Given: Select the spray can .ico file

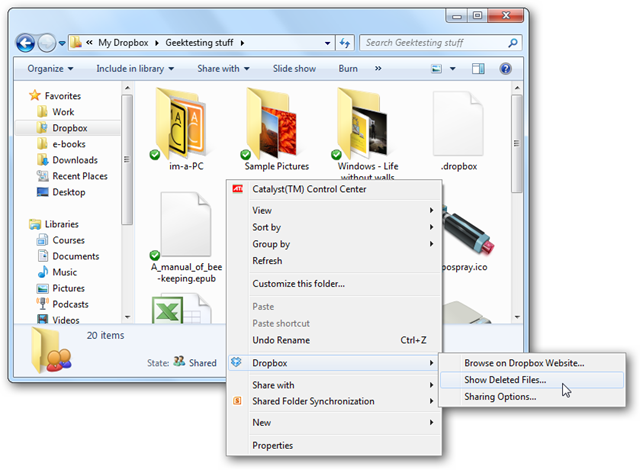Looking at the screenshot, I should (x=467, y=233).
